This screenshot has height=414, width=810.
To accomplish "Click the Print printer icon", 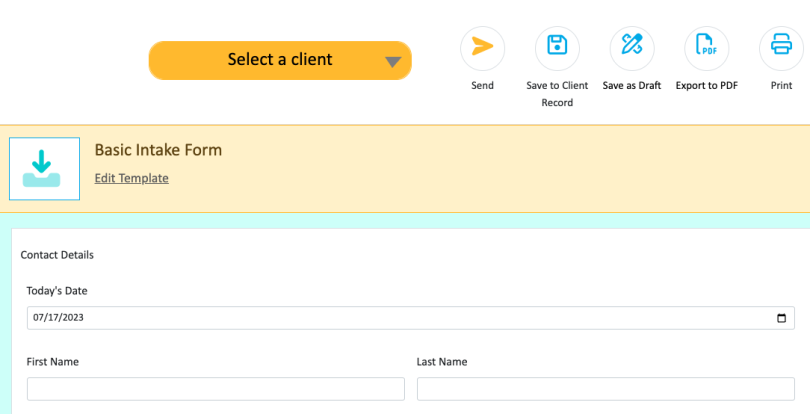I will point(781,47).
